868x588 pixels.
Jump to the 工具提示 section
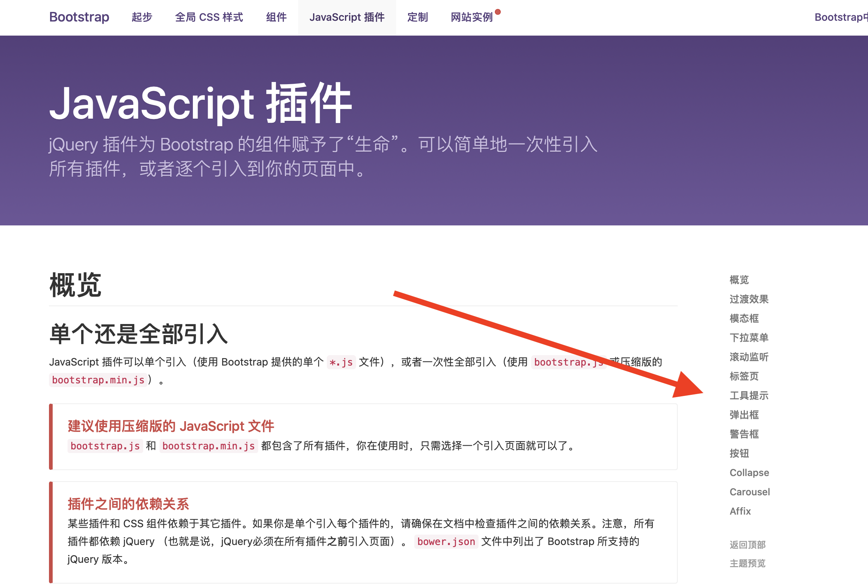coord(749,396)
